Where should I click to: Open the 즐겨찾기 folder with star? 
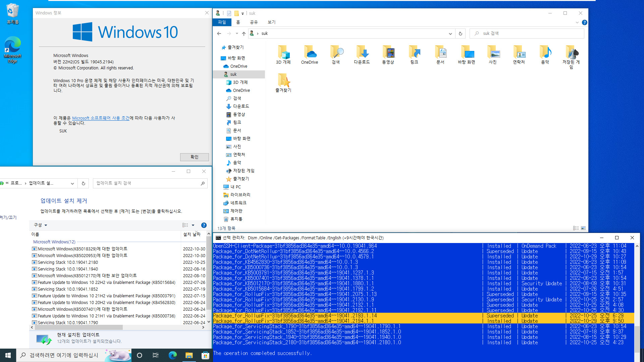283,83
